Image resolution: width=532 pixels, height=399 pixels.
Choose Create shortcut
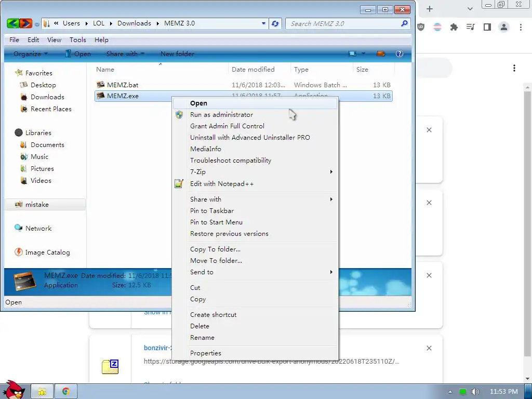point(256,314)
